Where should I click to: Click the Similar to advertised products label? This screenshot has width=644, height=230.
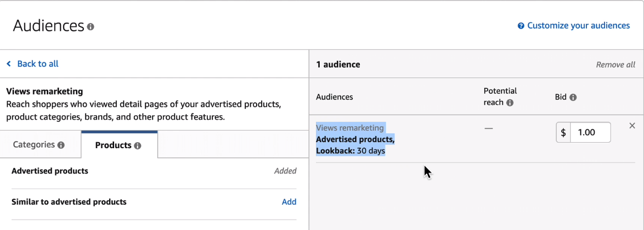click(x=69, y=201)
